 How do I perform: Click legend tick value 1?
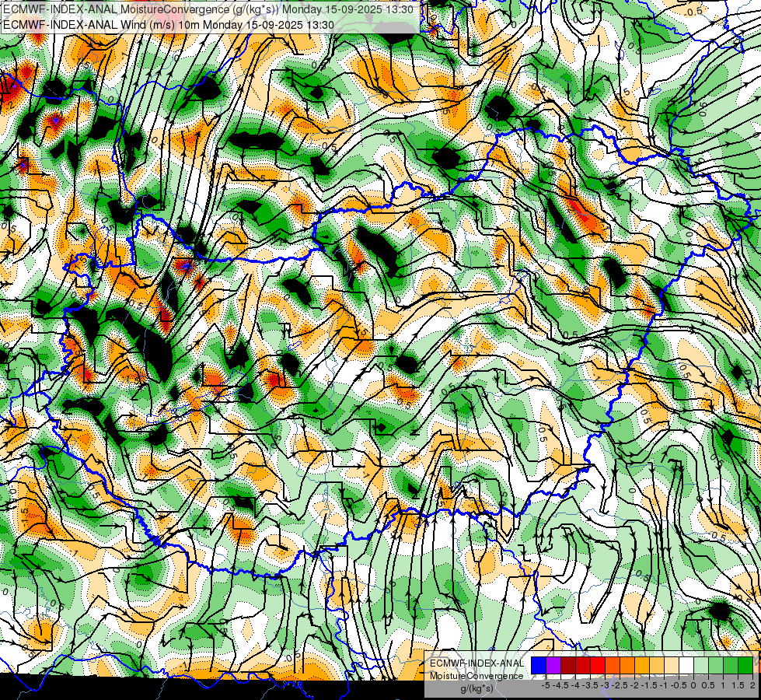coord(723,685)
